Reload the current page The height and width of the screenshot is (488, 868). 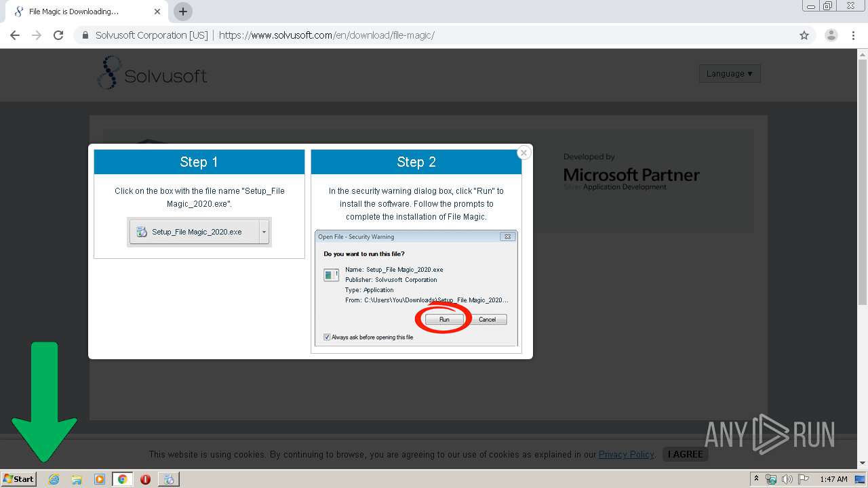tap(58, 35)
